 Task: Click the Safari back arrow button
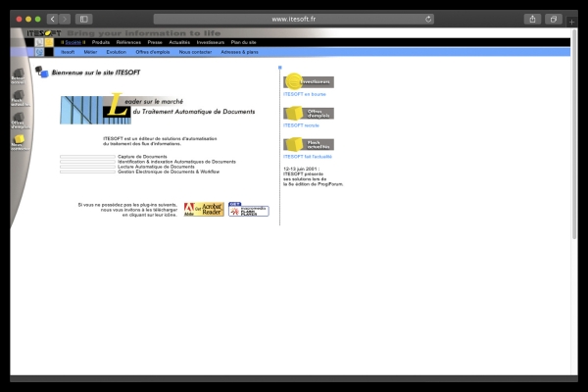pos(52,19)
